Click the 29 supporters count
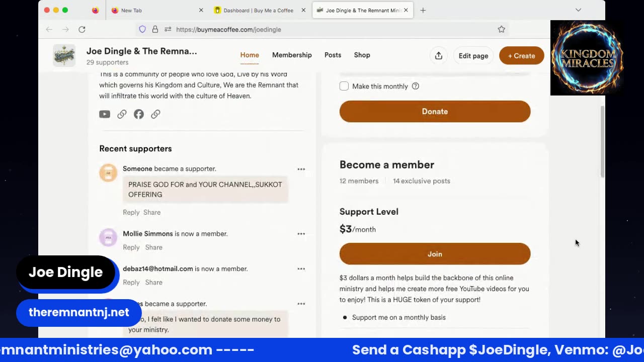The image size is (644, 362). 107,62
